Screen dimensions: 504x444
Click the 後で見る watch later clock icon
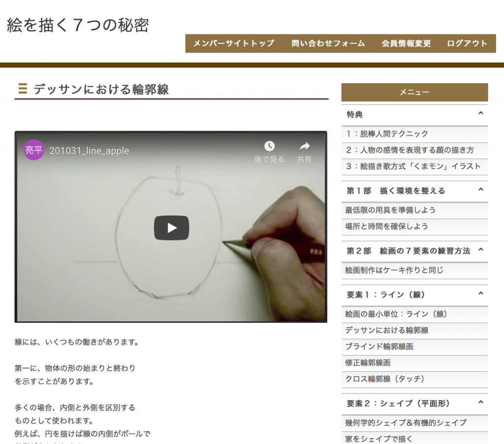269,146
